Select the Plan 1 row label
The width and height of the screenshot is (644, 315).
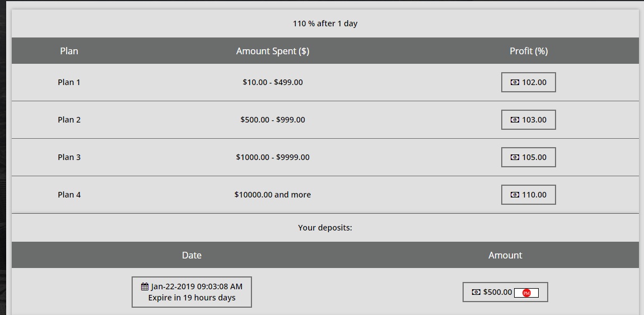pos(69,82)
